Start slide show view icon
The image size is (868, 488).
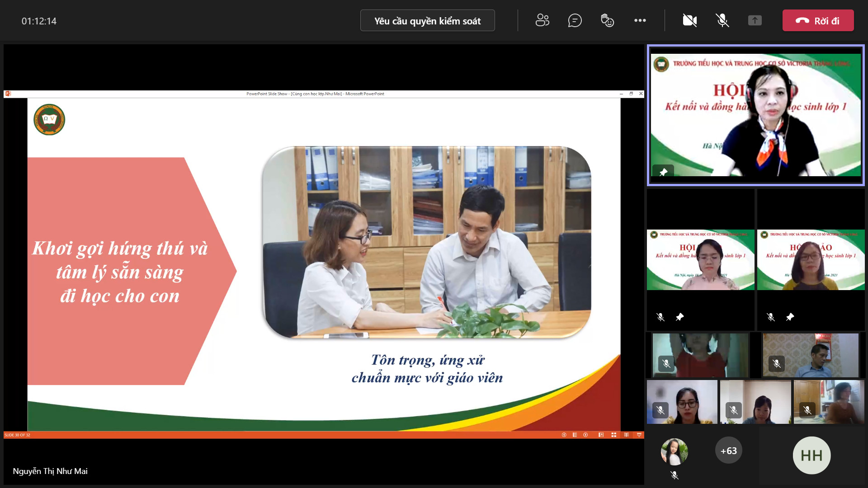pos(639,435)
